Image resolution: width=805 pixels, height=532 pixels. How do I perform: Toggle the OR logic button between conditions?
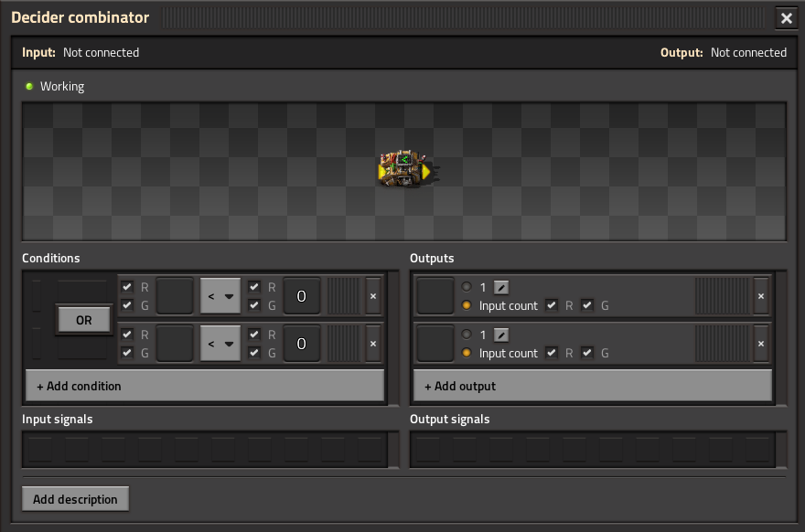point(83,320)
